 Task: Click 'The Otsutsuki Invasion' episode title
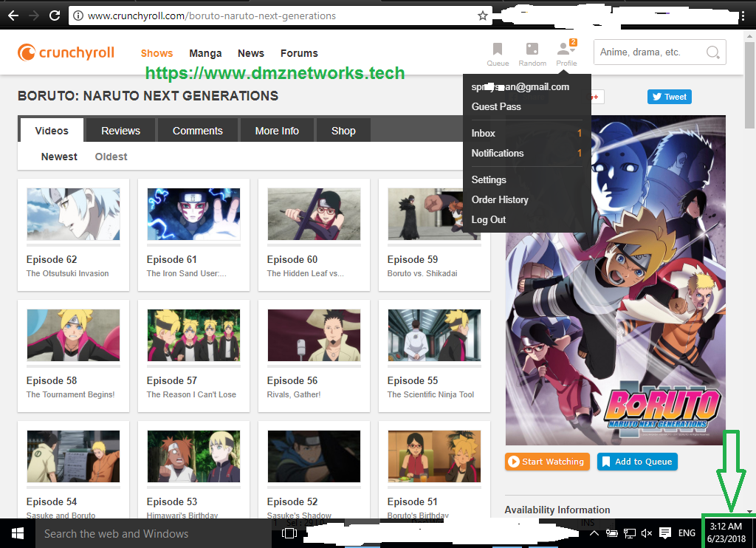pos(67,273)
